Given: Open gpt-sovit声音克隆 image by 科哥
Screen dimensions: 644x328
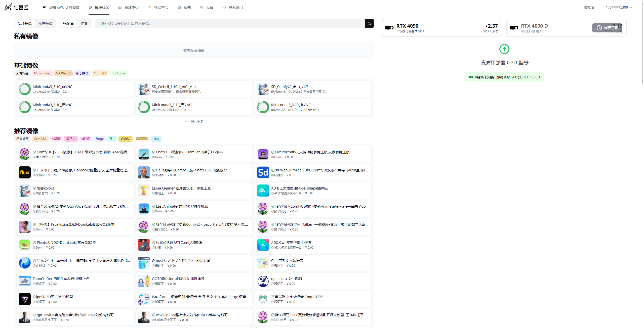Looking at the screenshot, I should [x=75, y=317].
